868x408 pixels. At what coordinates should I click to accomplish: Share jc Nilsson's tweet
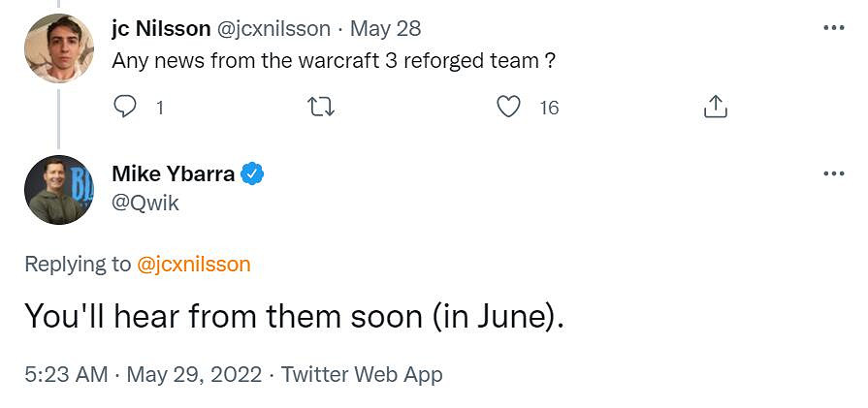point(715,107)
